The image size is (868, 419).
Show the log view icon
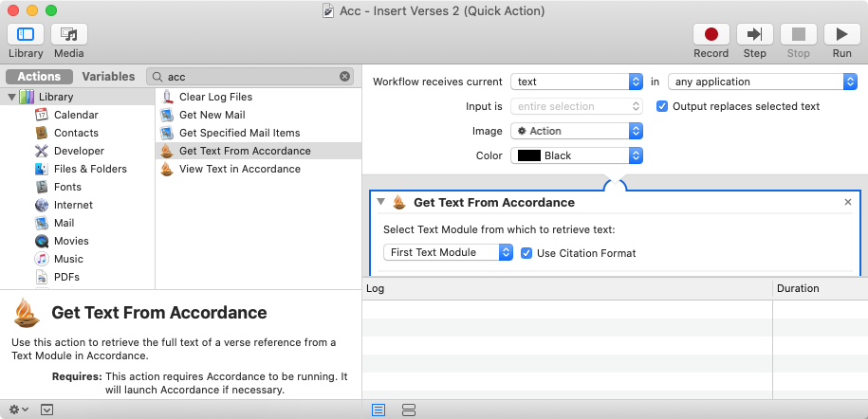click(379, 410)
